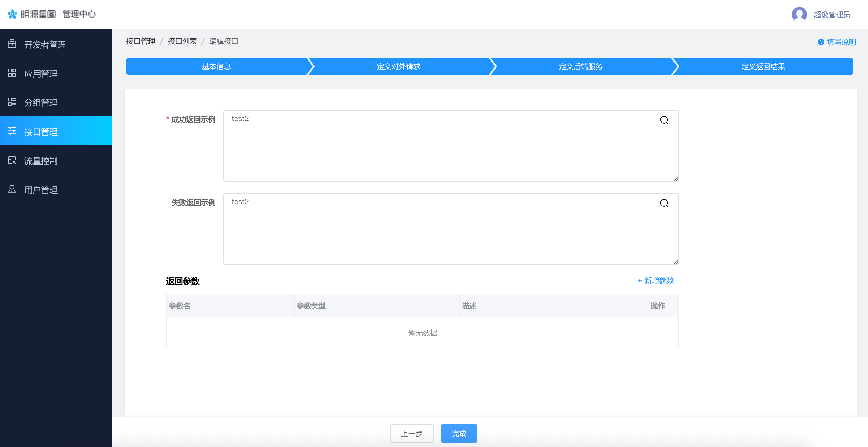
Task: Go to the 基本信息 step
Action: pyautogui.click(x=216, y=66)
